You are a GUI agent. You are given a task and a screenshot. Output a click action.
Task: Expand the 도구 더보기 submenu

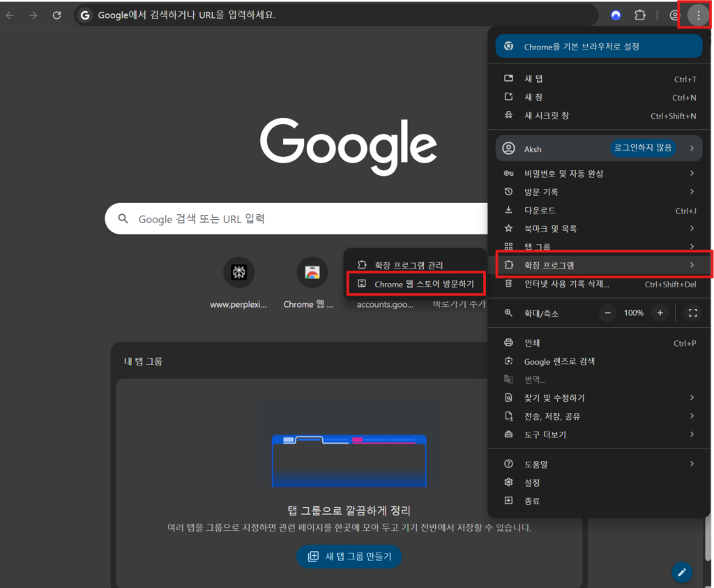coord(600,435)
